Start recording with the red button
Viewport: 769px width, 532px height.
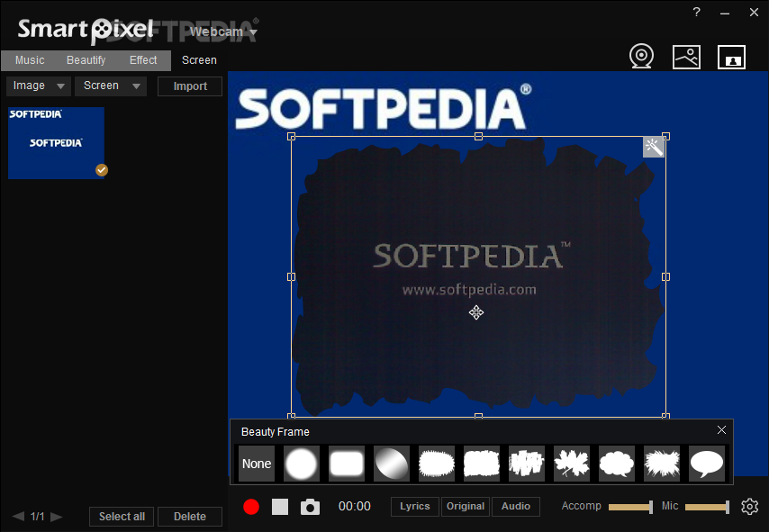pos(251,507)
